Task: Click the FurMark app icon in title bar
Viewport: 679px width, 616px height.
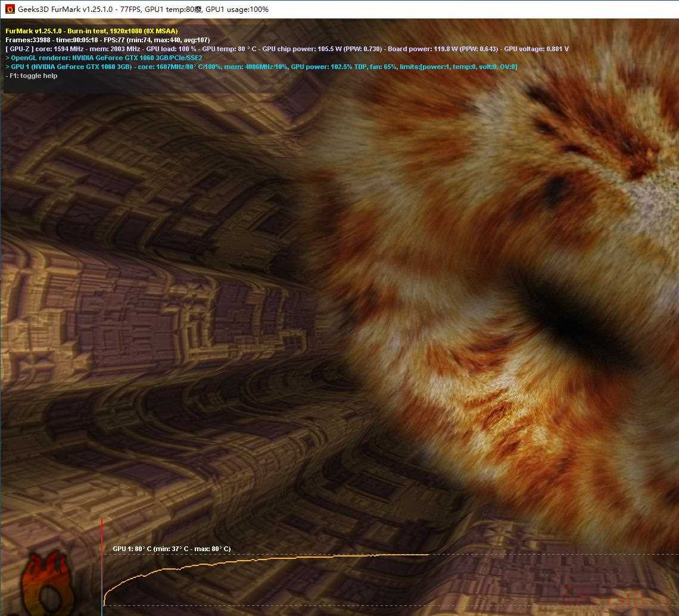Action: [x=10, y=9]
